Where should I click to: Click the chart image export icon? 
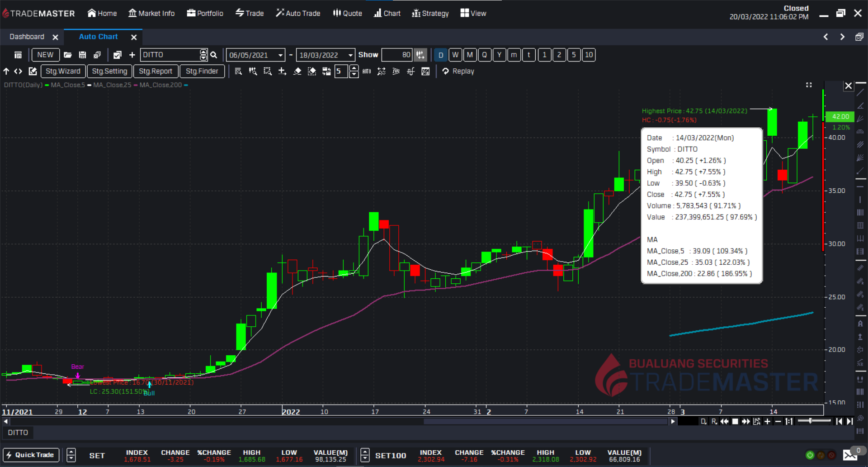click(425, 71)
